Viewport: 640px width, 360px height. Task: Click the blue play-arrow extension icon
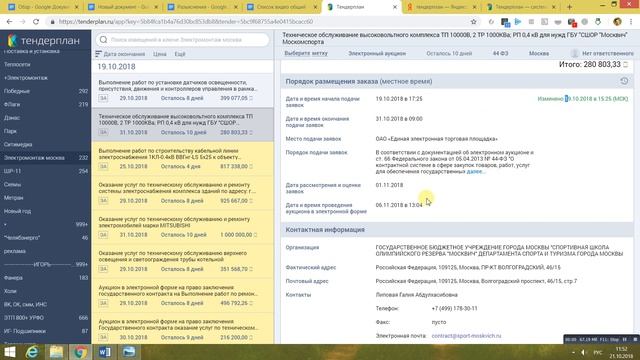pos(518,22)
